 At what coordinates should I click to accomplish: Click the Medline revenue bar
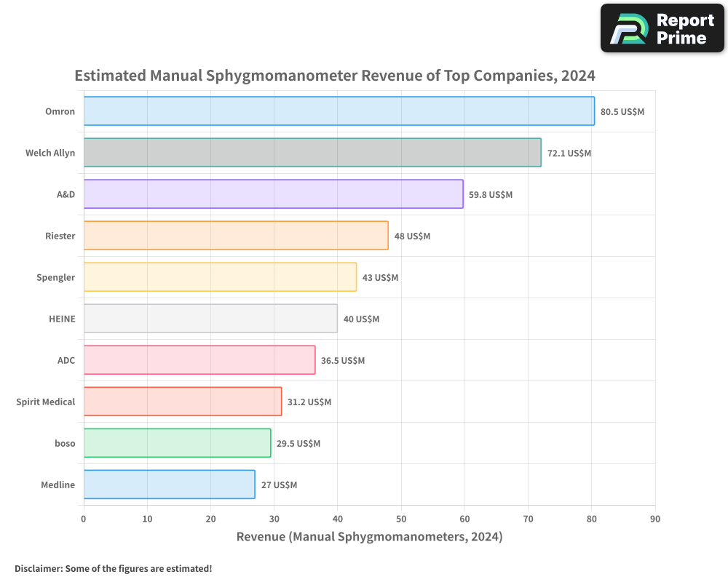point(170,485)
